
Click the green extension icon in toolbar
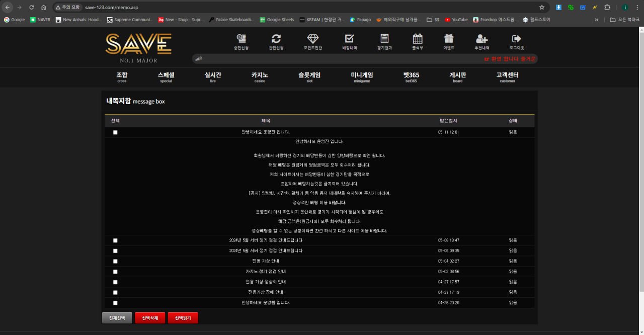[571, 8]
